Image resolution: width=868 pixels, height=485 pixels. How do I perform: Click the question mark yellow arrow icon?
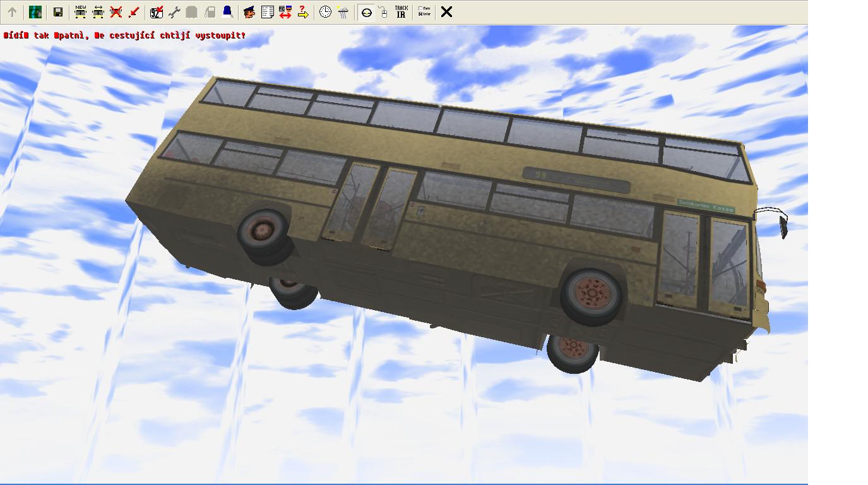click(x=303, y=12)
